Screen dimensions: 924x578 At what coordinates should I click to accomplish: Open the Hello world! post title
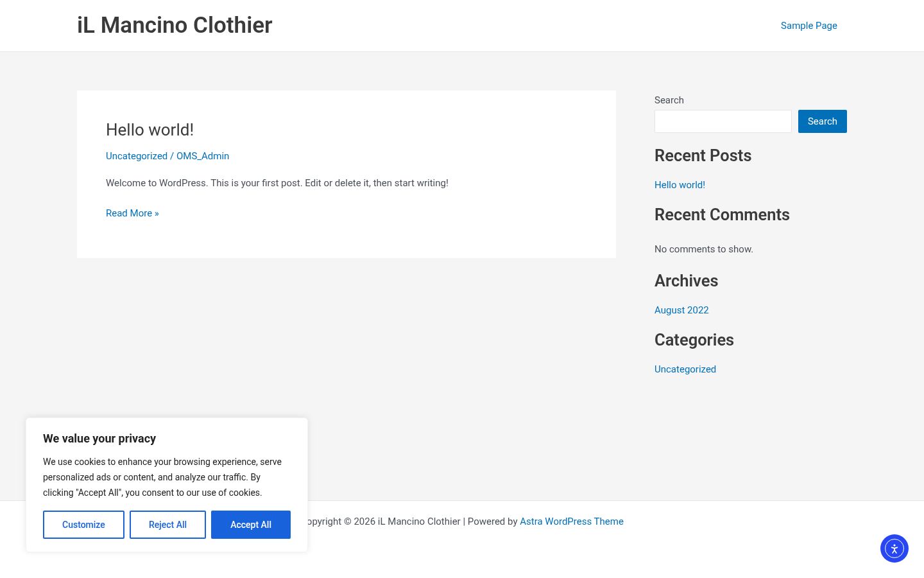point(150,130)
